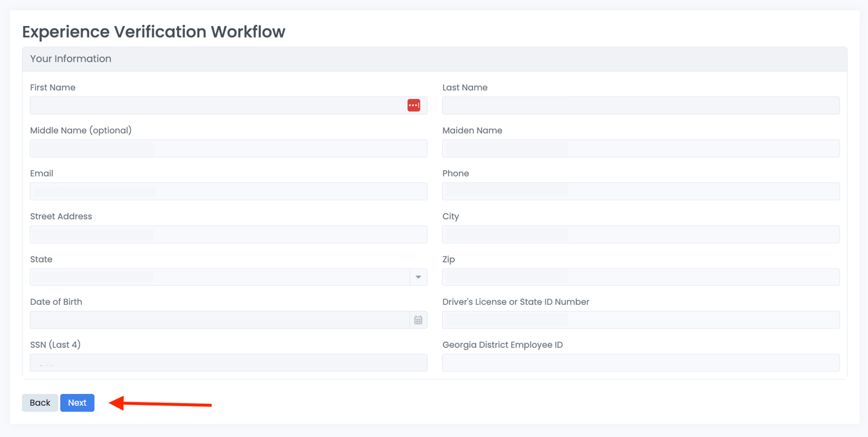Click the Your Information section header
Screen dimensions: 868x437
click(x=71, y=58)
